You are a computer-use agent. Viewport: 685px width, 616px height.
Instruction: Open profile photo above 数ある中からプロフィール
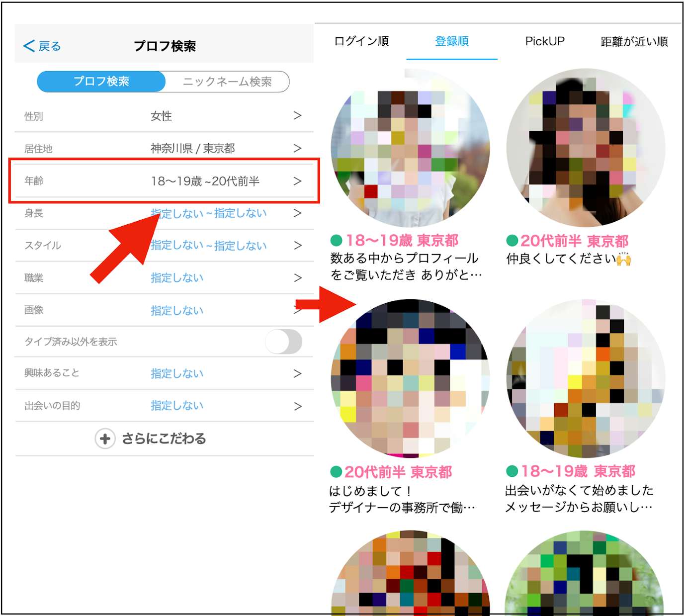[410, 148]
